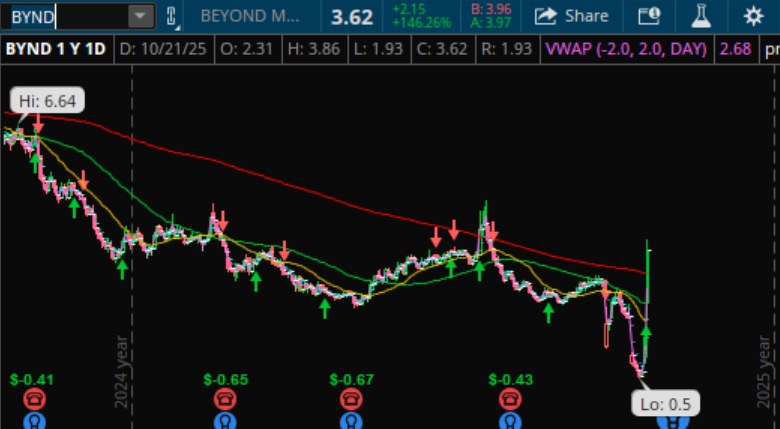Screen dimensions: 780x429
Task: Open the Studies flask icon
Action: [700, 16]
